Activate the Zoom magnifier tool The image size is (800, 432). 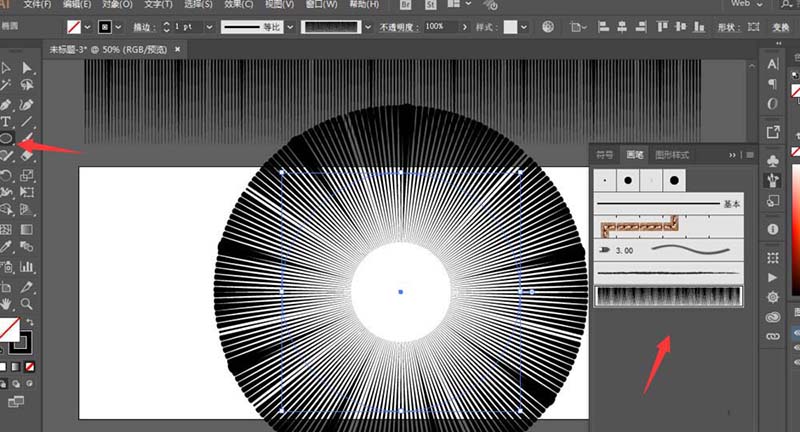point(27,302)
